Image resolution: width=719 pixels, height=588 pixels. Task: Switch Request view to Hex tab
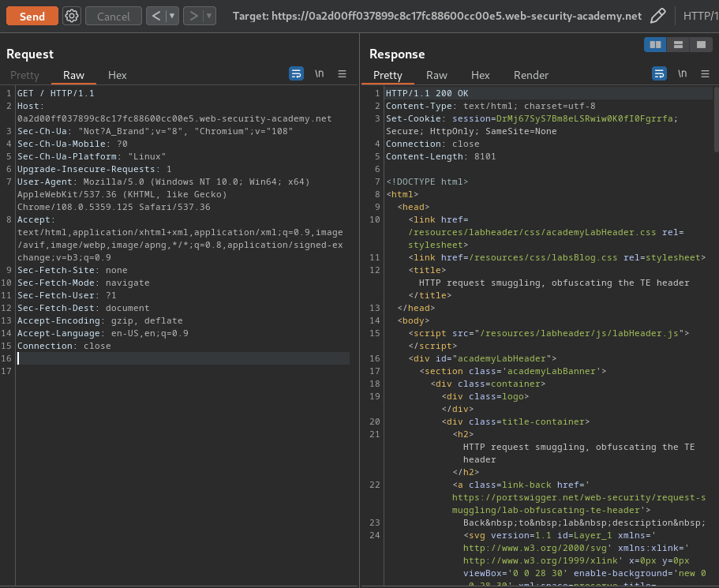[x=118, y=75]
